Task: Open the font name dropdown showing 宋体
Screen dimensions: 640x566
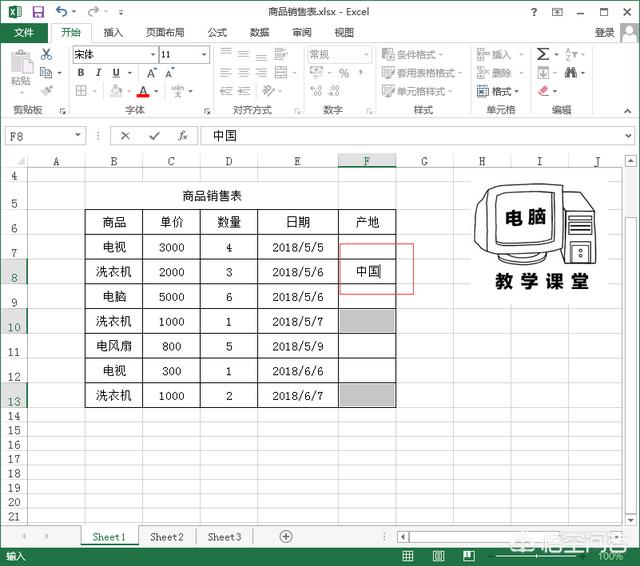Action: coord(153,55)
